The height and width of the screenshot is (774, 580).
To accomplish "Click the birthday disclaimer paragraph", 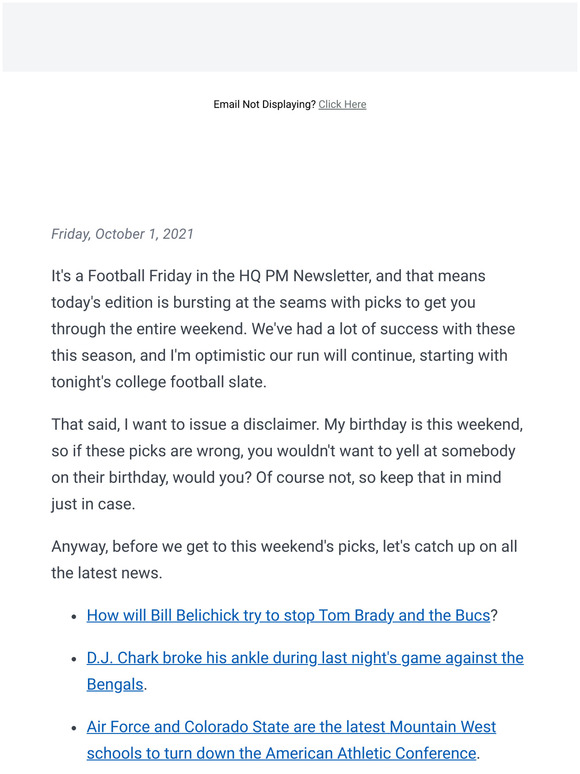I will pyautogui.click(x=287, y=464).
